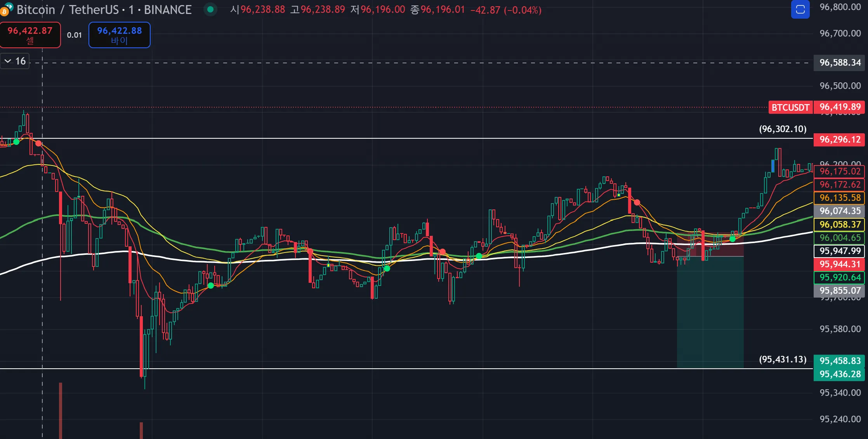Click the gray 95,855.07 price label
Image resolution: width=868 pixels, height=439 pixels.
pyautogui.click(x=840, y=291)
